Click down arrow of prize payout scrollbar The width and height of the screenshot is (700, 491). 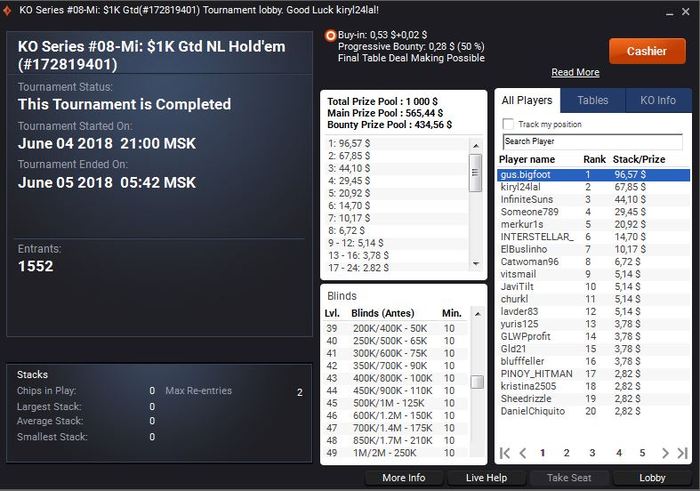point(476,264)
